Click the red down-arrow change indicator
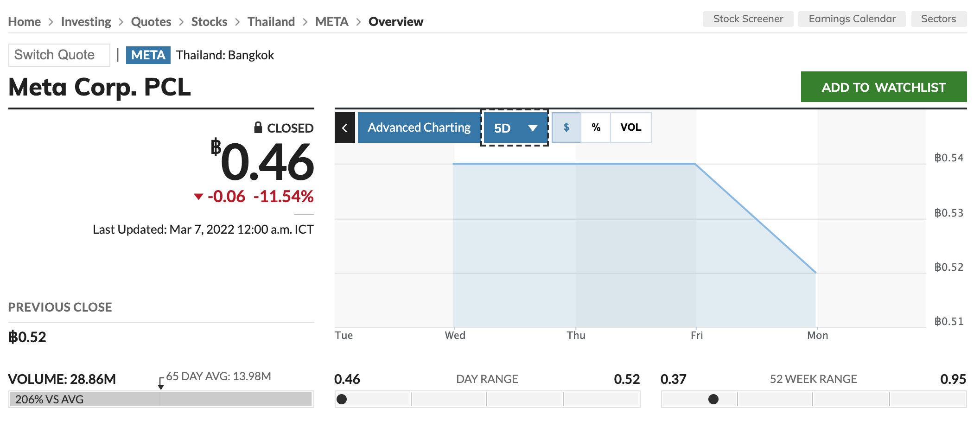 pos(198,197)
